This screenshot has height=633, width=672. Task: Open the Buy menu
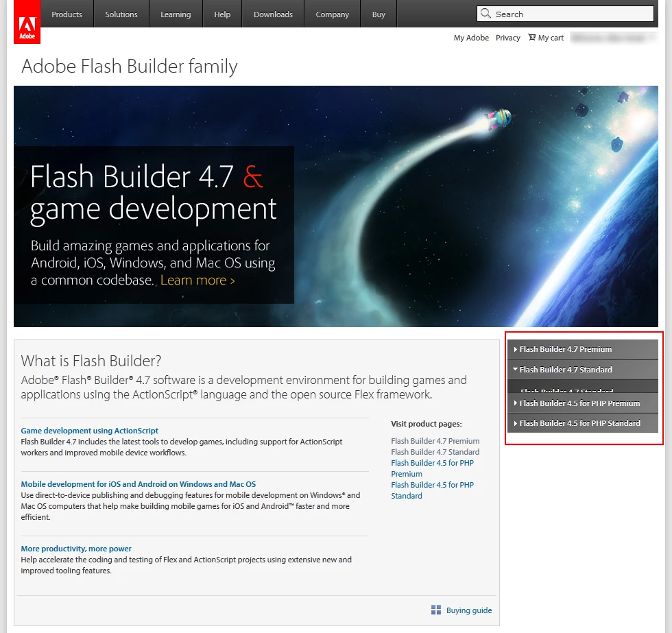379,14
